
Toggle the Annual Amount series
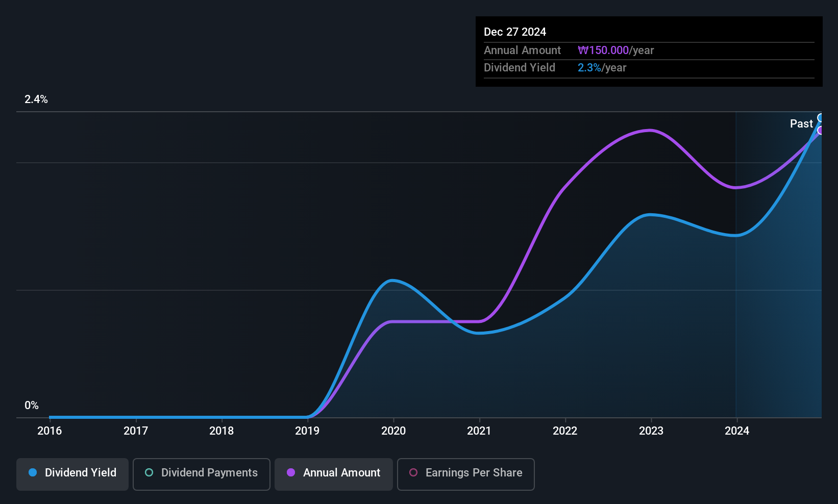click(x=334, y=474)
